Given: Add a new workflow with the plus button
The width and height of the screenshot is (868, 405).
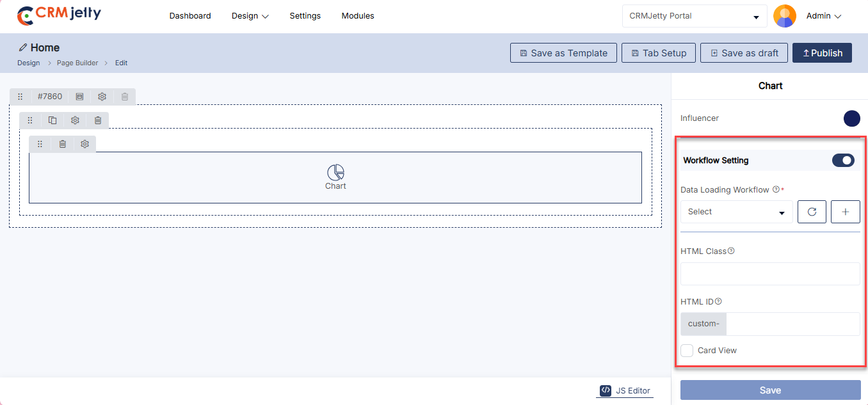Looking at the screenshot, I should point(845,212).
